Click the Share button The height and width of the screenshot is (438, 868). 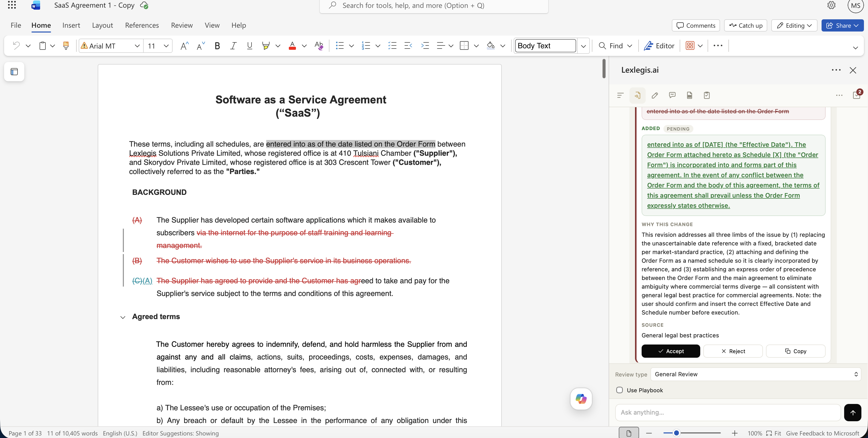tap(842, 25)
